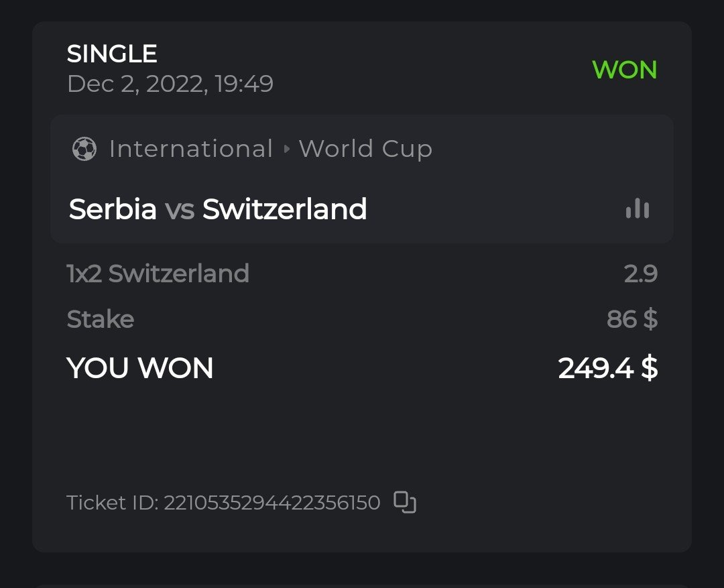Click the soccer ball sport icon

(84, 149)
